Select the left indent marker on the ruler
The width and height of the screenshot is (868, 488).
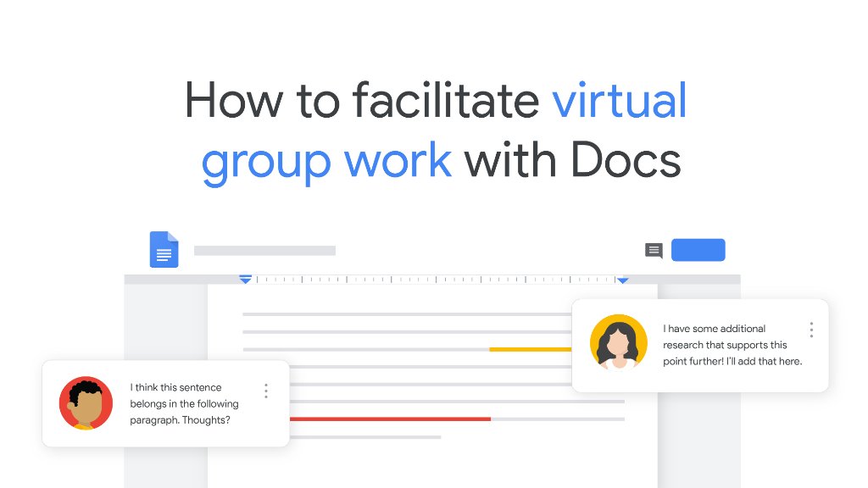click(x=245, y=280)
